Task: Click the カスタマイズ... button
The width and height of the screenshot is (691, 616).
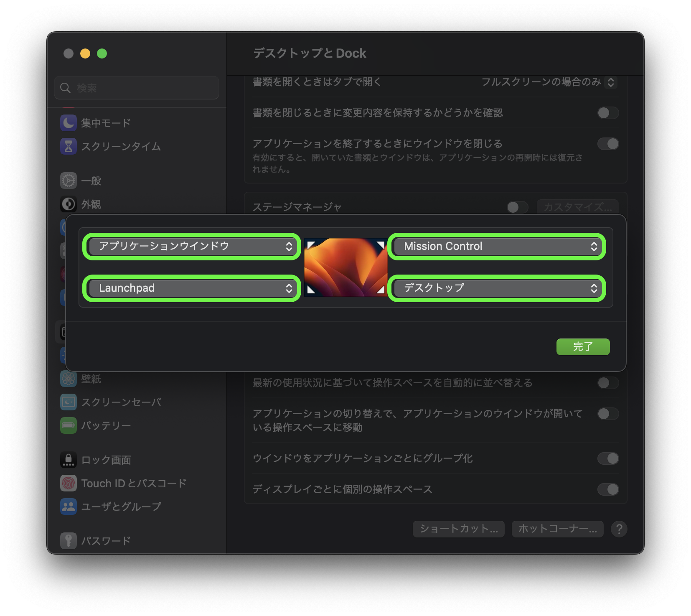Action: pos(578,207)
